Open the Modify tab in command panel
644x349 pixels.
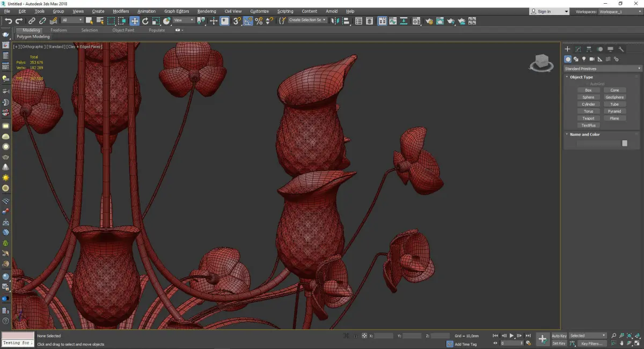[578, 49]
